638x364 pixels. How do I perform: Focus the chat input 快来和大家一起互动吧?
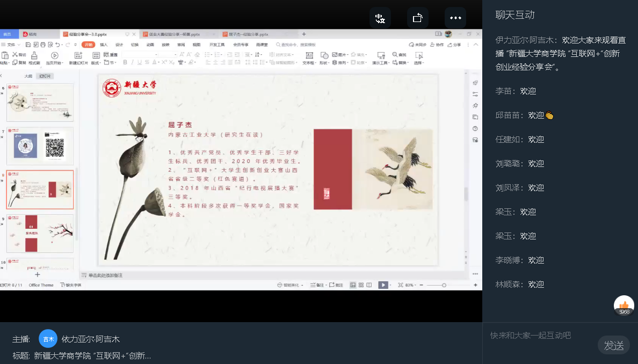531,335
